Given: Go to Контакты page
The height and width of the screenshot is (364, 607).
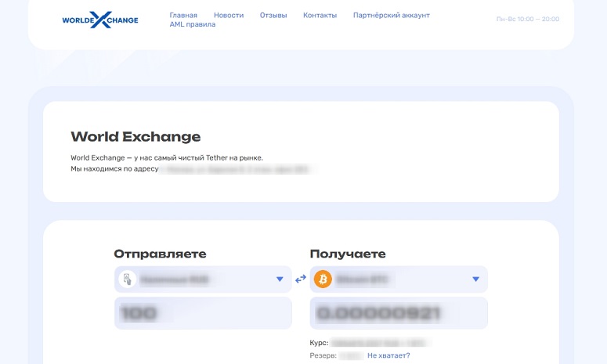Looking at the screenshot, I should pos(320,15).
